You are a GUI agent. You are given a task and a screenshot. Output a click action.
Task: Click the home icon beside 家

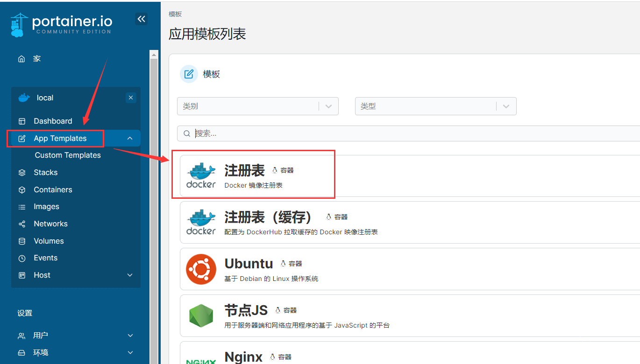point(21,59)
